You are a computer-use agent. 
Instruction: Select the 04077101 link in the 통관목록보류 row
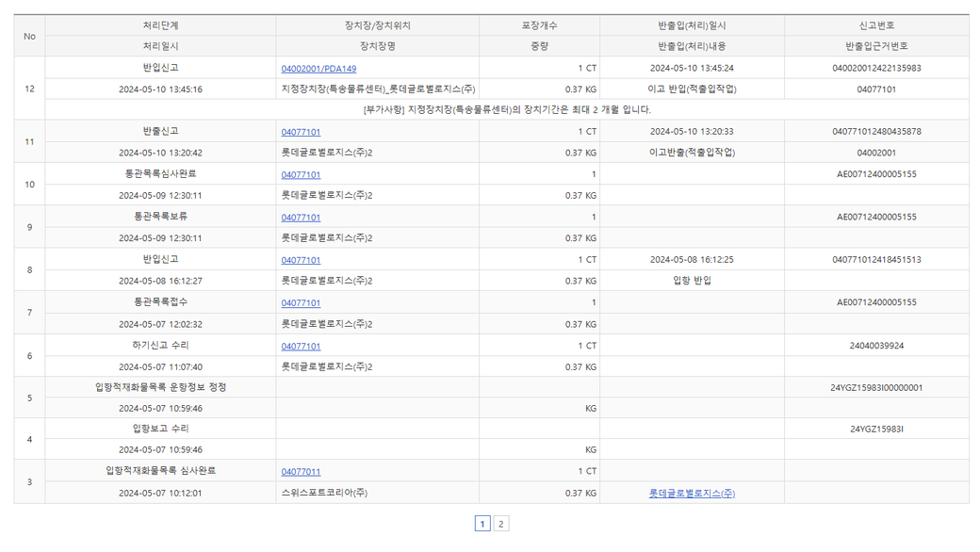coord(301,218)
